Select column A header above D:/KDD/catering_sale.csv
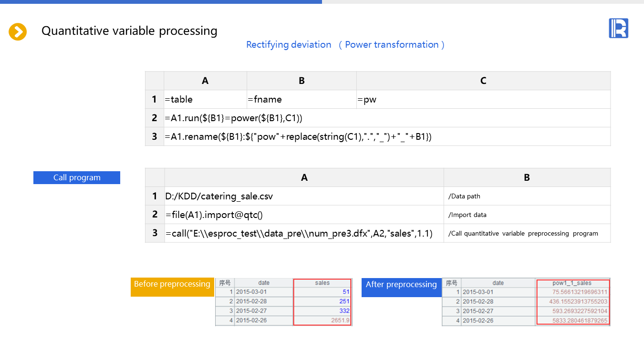Viewport: 644px width, 362px height. [x=304, y=177]
